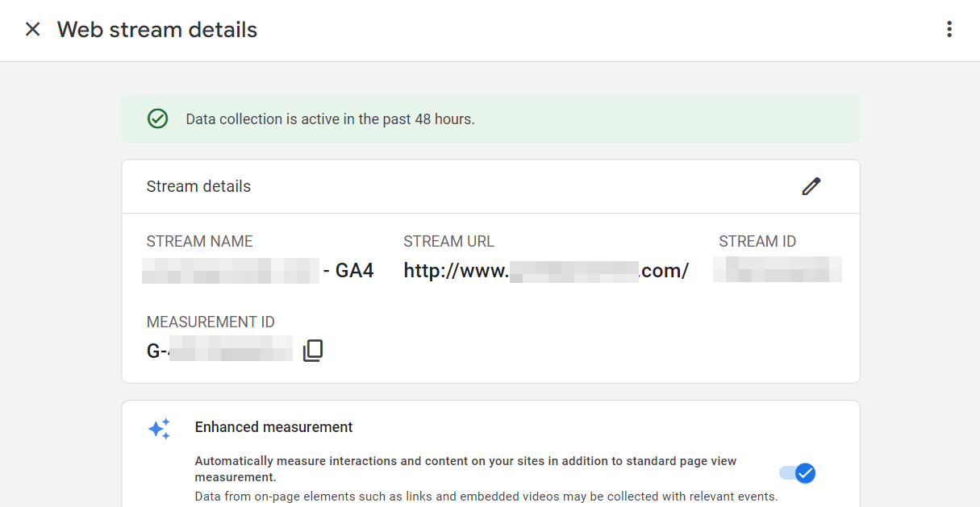Viewport: 980px width, 507px height.
Task: Click the stream name ending in GA4
Action: click(x=258, y=270)
